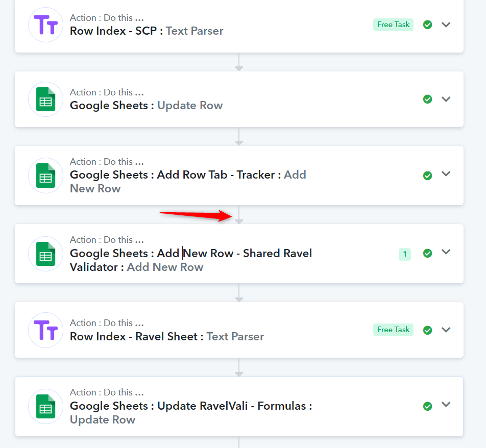486x448 pixels.
Task: Expand the Row Index - Ravel Sheet step
Action: point(446,330)
